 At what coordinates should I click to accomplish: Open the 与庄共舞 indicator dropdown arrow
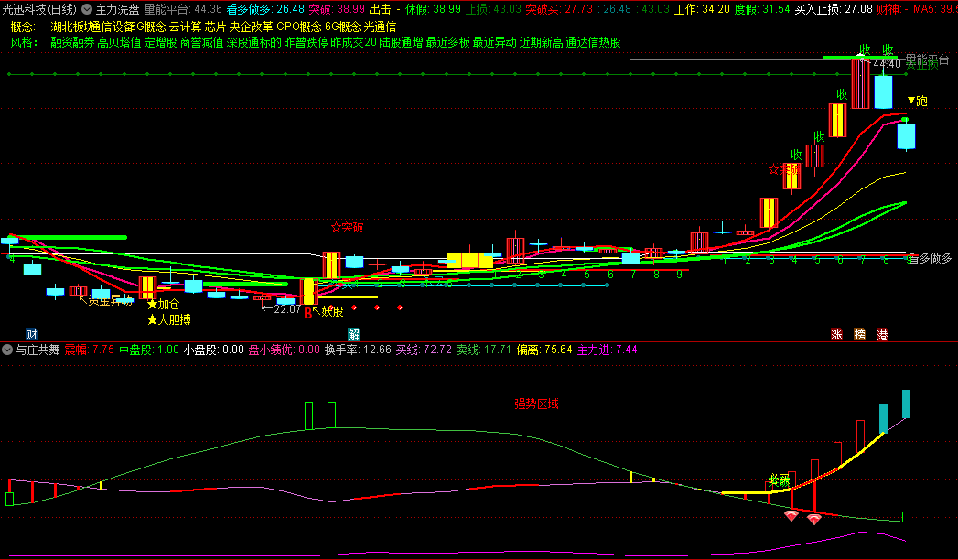coord(7,350)
